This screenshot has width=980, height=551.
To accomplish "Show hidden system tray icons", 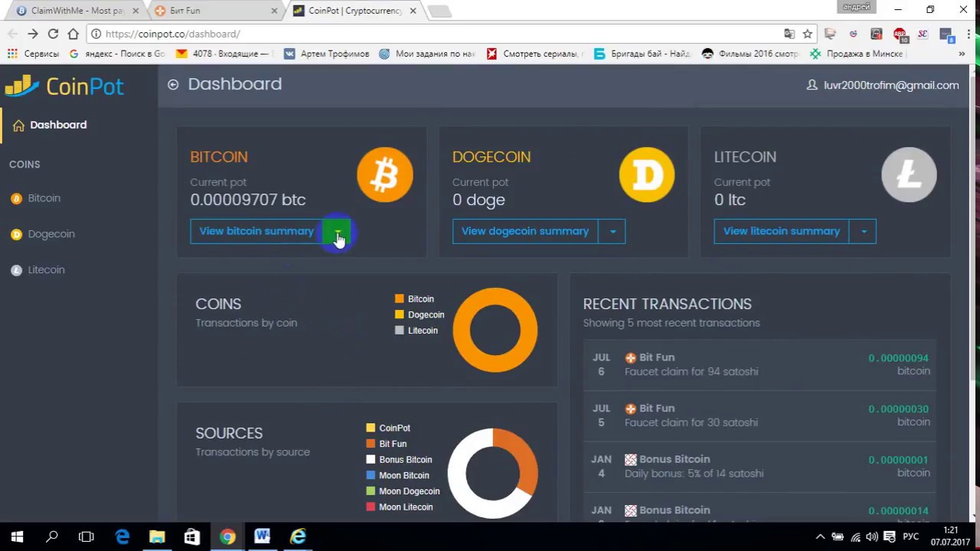I will [820, 536].
